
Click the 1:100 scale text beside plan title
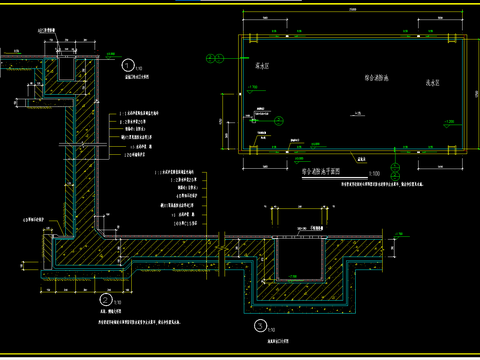(374, 174)
